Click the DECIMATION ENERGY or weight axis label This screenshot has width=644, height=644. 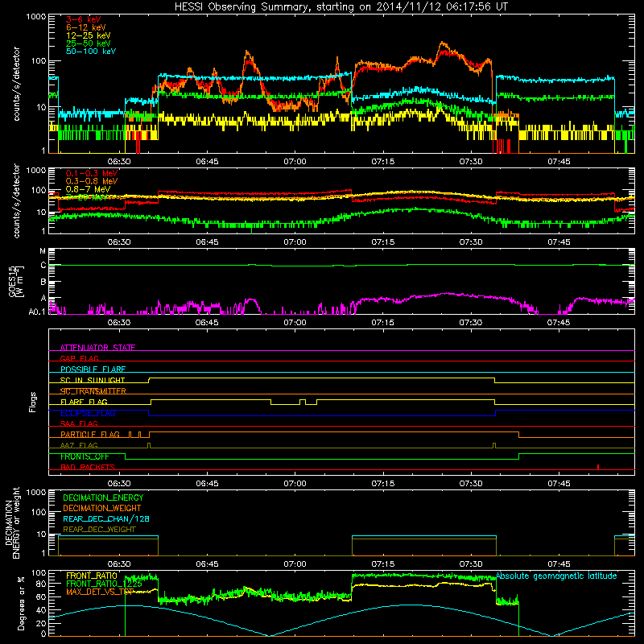coord(11,522)
